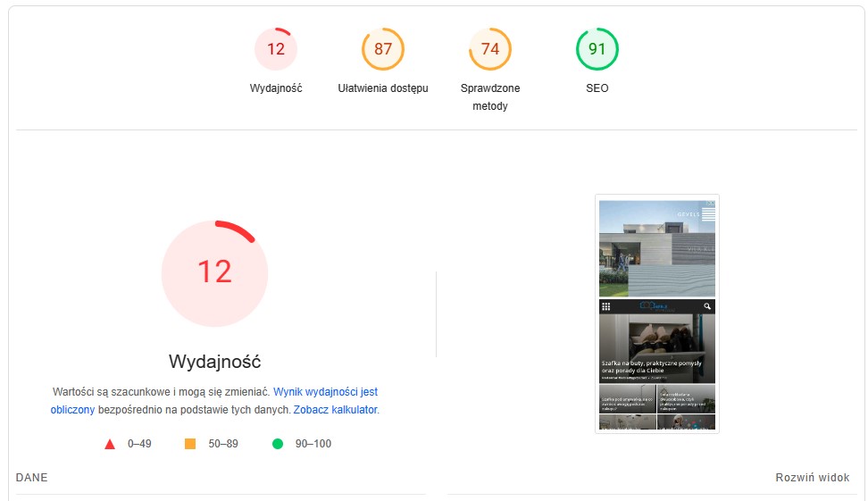Jump to Ułatwienia dostępu category label
Screen dimensions: 868x501
[383, 88]
